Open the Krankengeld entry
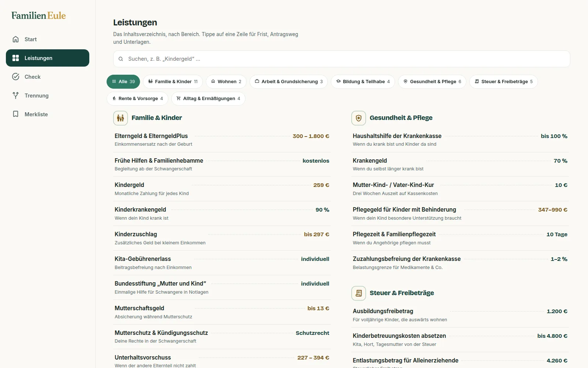588x368 pixels. click(460, 164)
